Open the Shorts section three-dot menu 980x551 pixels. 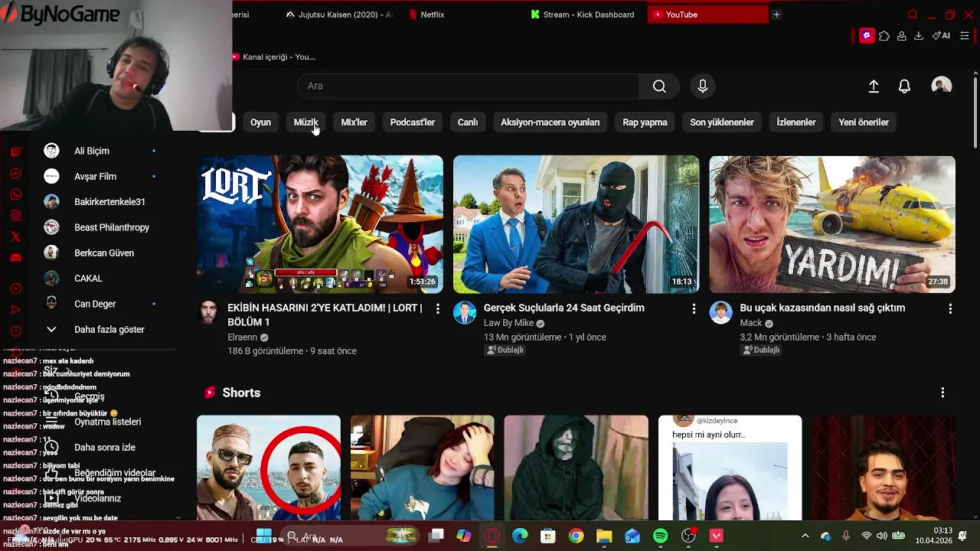coord(942,393)
